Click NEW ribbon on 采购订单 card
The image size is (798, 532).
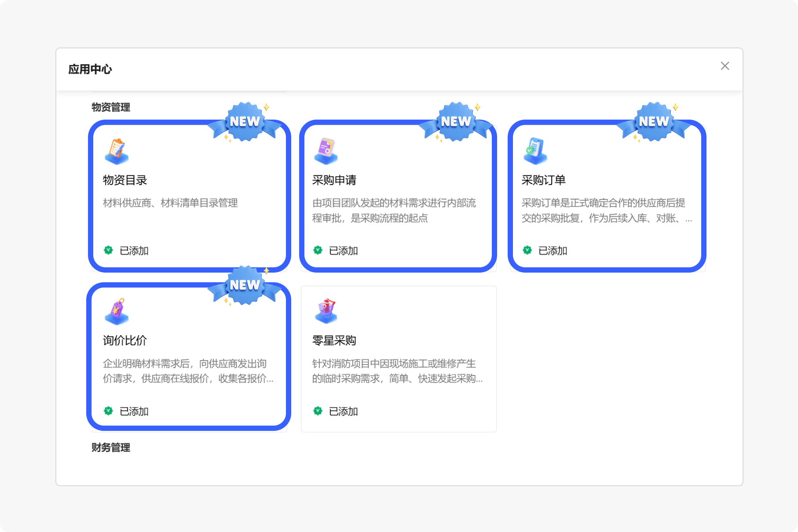(654, 122)
